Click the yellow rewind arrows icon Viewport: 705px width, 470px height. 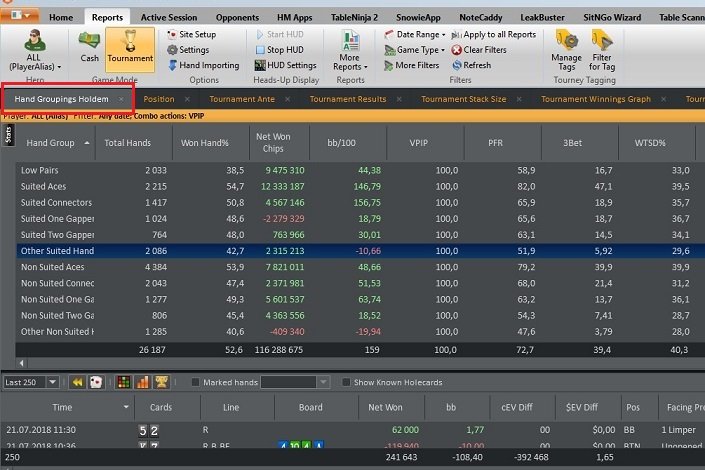click(77, 382)
